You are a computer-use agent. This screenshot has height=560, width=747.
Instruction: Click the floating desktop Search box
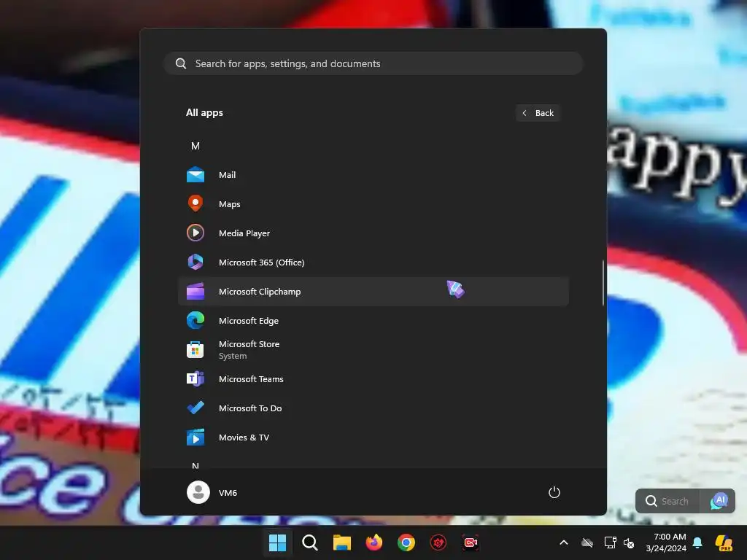pos(667,501)
